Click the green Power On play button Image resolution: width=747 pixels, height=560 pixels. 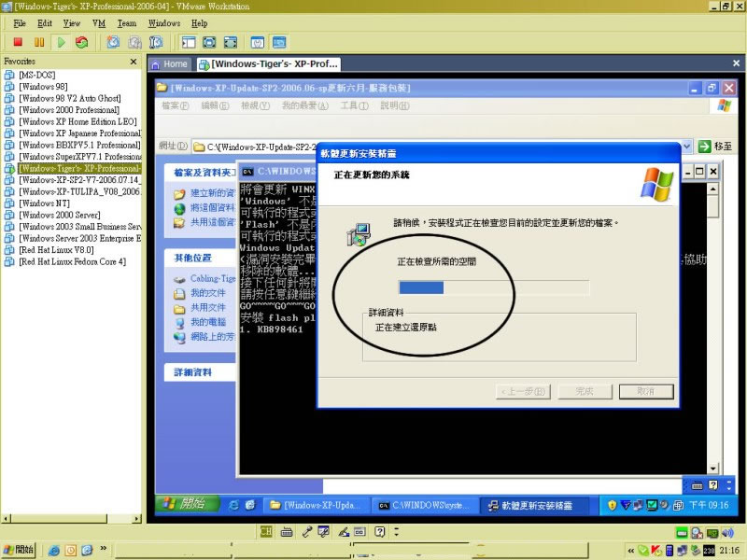pos(61,42)
